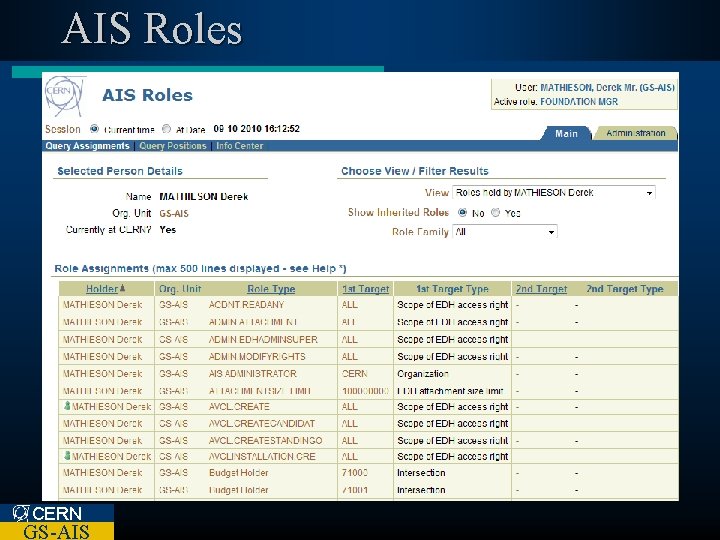This screenshot has height=540, width=720.
Task: Select the At Date session radio button
Action: 167,129
